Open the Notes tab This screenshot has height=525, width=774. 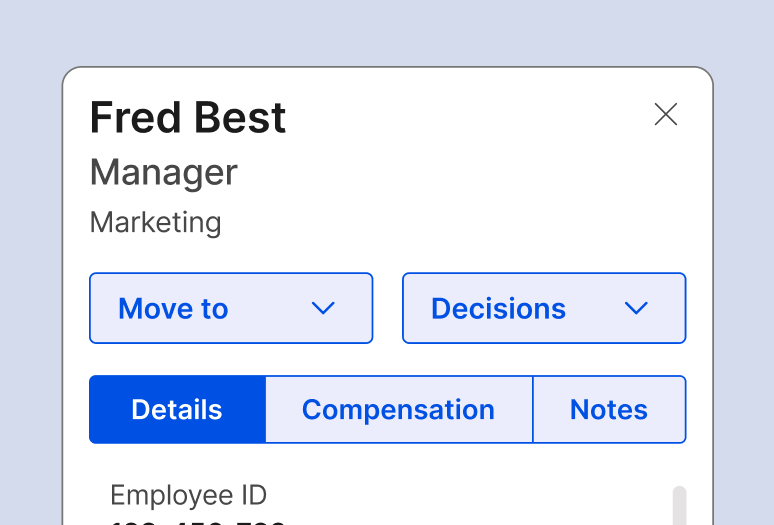[x=609, y=410]
